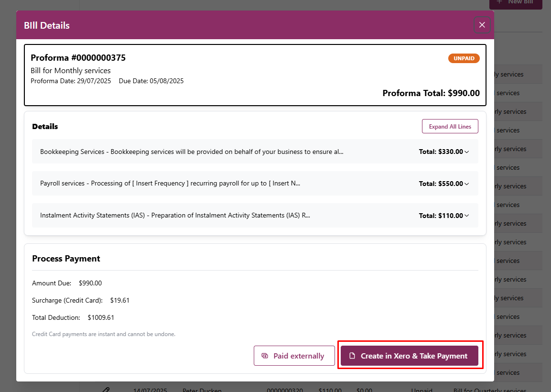Click the Proforma Total $990.00 text

point(431,93)
